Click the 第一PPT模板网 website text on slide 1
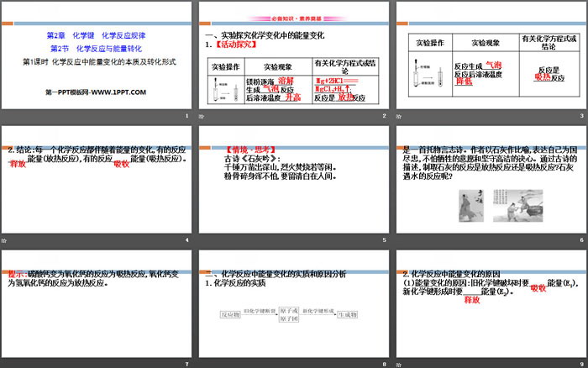Image resolution: width=588 pixels, height=368 pixels. [97, 91]
